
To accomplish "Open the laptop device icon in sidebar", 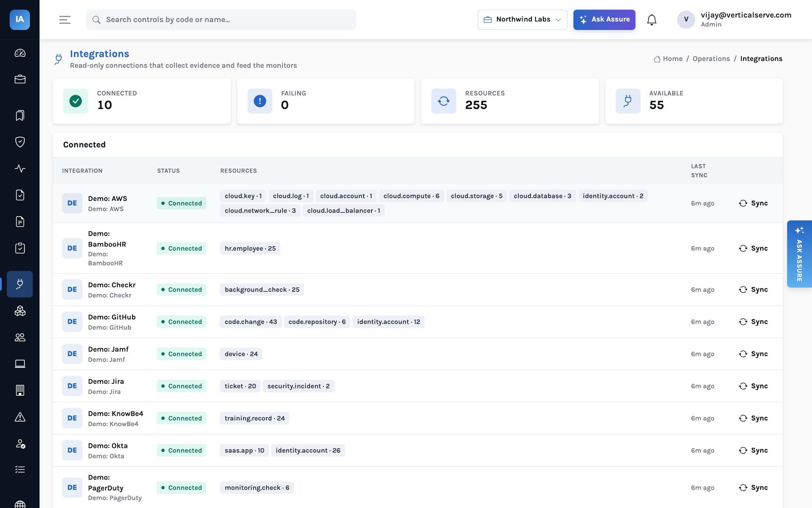I will point(20,364).
